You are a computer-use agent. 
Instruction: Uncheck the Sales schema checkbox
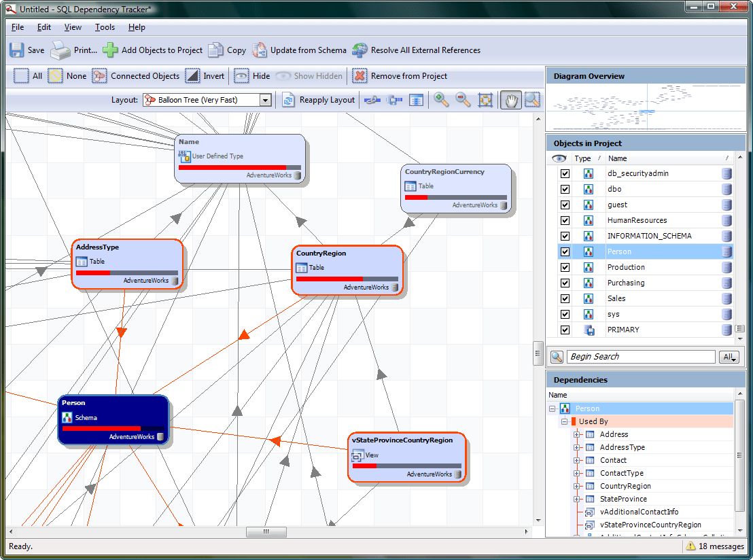(565, 298)
